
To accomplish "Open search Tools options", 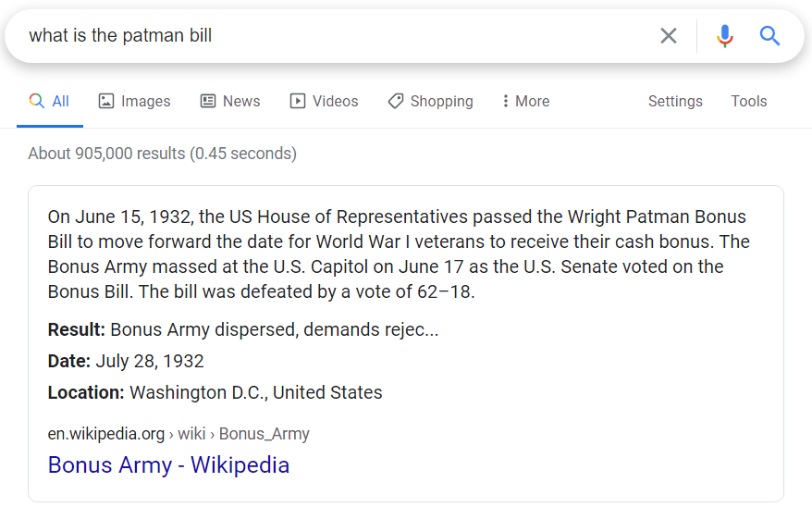I will coord(748,101).
